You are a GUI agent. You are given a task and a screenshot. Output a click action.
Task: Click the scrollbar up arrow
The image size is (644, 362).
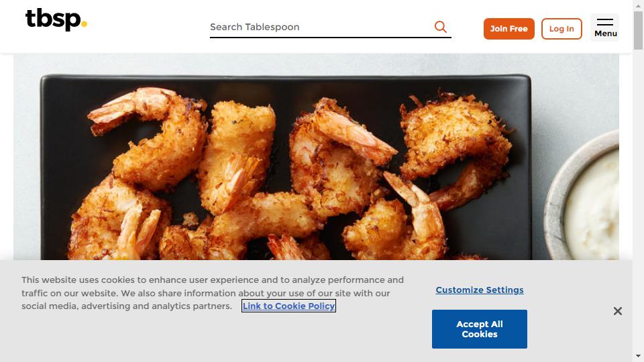coord(638,5)
